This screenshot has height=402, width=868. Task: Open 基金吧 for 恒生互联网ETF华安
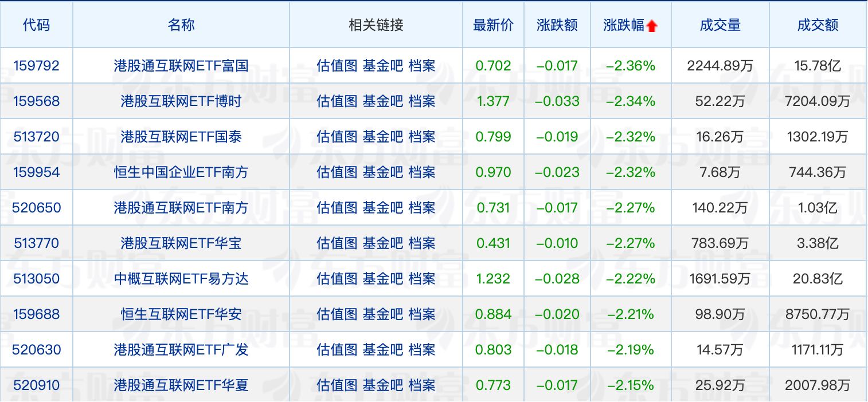[x=382, y=314]
